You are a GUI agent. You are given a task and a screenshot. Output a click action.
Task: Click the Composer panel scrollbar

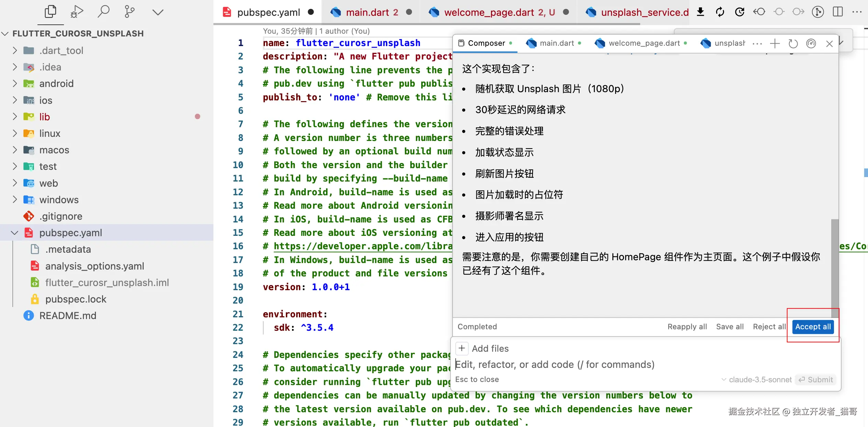point(835,268)
